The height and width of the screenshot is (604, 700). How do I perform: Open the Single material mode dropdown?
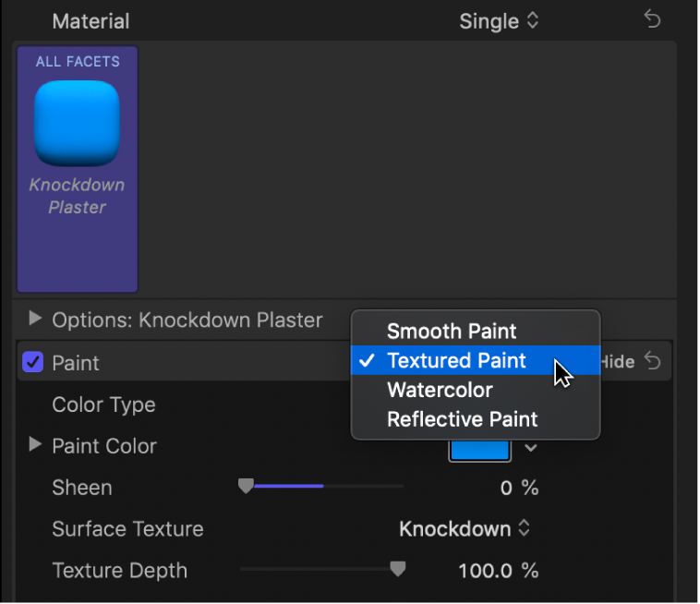(x=499, y=20)
